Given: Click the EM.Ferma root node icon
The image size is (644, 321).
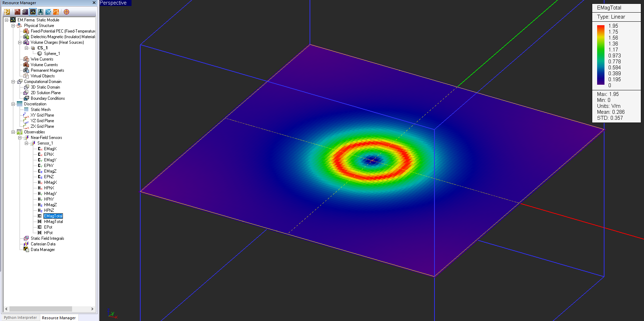Looking at the screenshot, I should pos(13,20).
